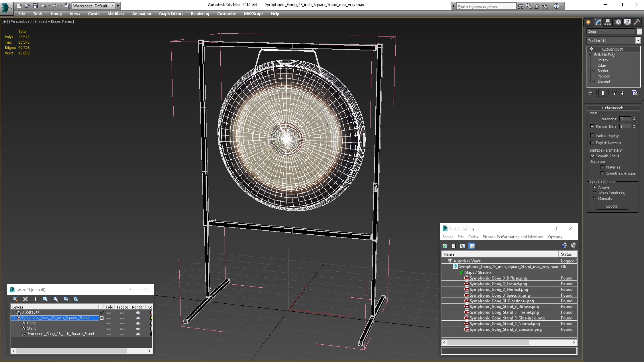This screenshot has height=362, width=644.
Task: Refresh the Asset Tracking list
Action: pos(445,246)
